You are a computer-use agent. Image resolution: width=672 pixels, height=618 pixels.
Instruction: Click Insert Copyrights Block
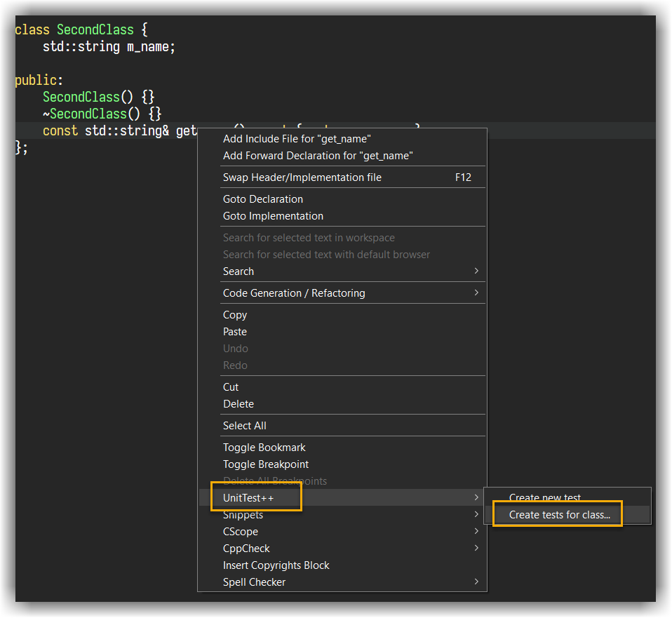click(x=276, y=565)
